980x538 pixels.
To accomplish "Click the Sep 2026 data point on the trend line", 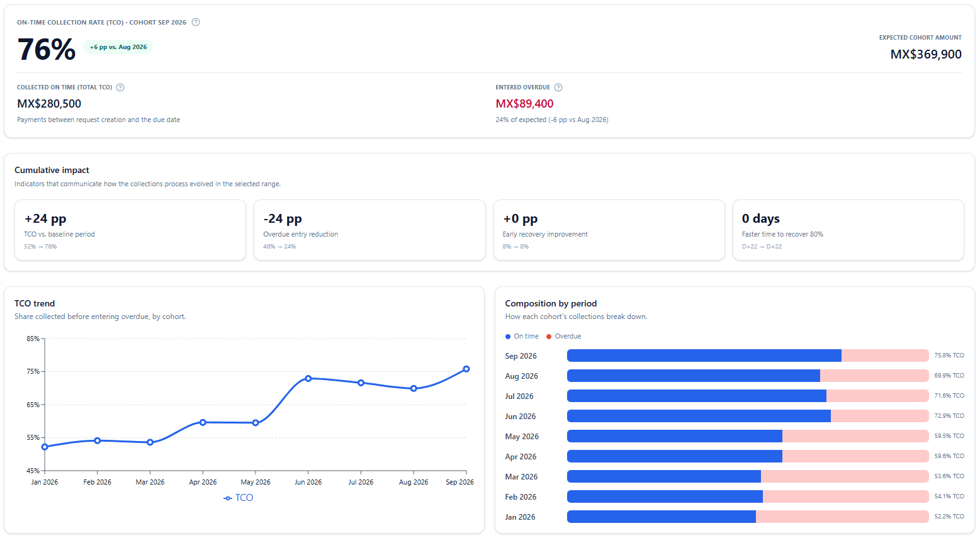I will click(x=466, y=369).
